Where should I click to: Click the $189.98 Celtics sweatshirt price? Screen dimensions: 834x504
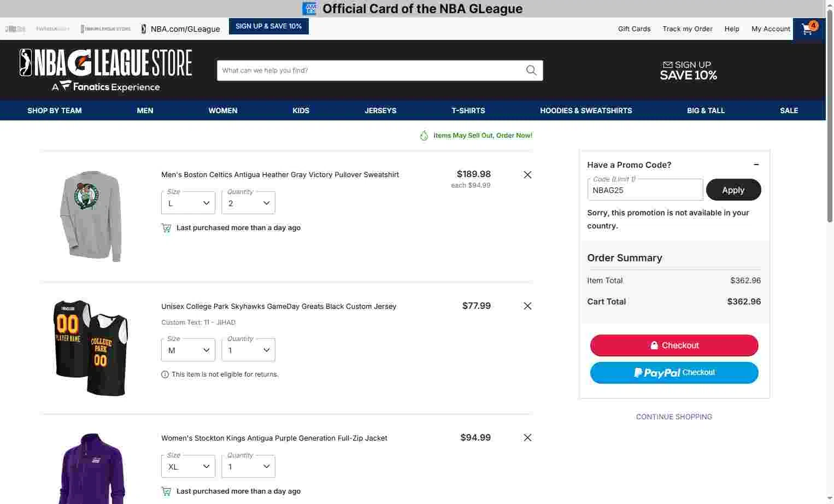click(474, 174)
